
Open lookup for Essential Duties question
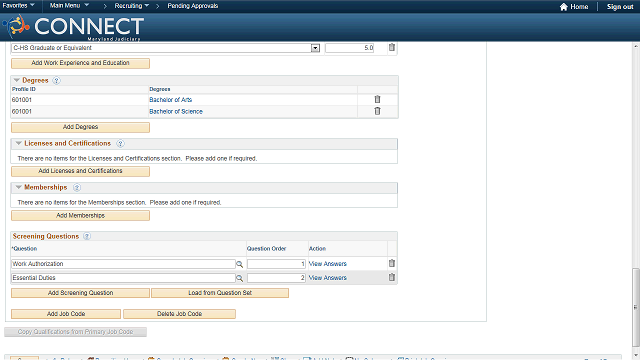coord(240,278)
